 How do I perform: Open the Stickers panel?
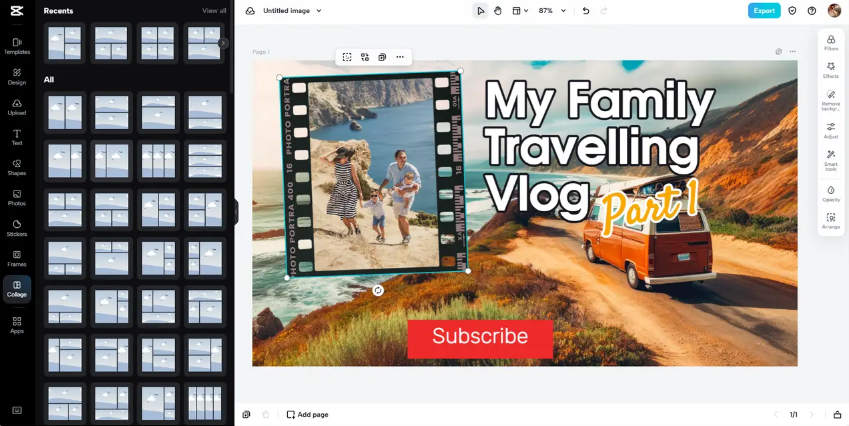17,228
